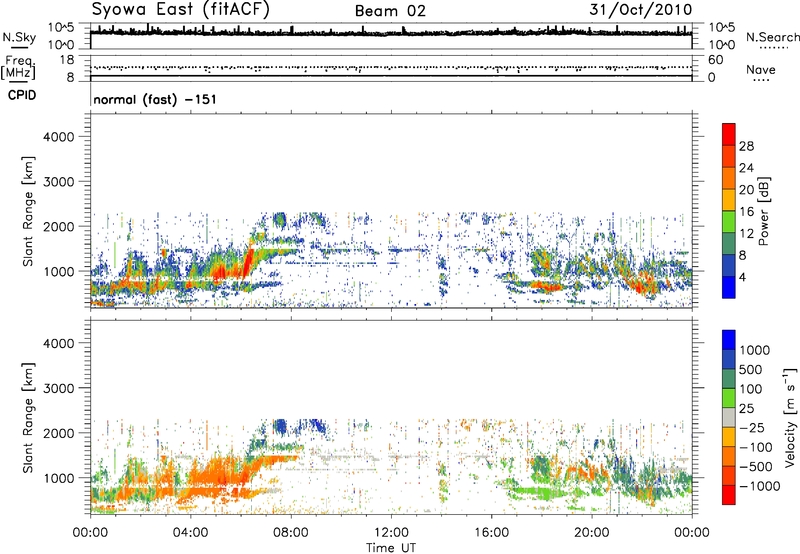Click the date '31/Oct/2010'
Screen dimensions: 800x554
(x=641, y=10)
